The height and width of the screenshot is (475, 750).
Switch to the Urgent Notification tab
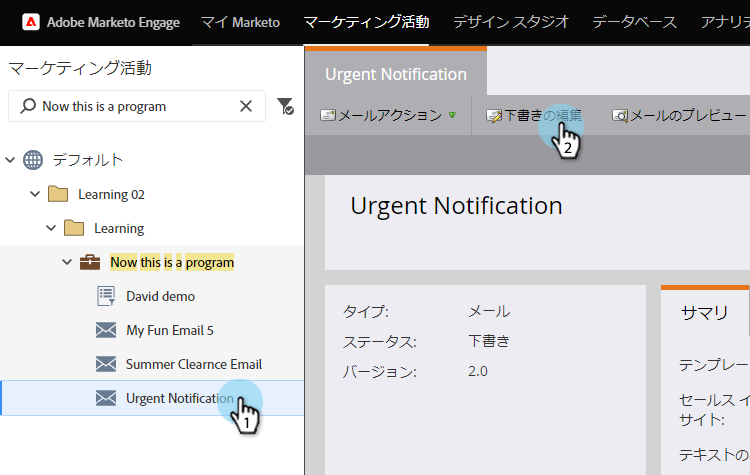point(396,74)
